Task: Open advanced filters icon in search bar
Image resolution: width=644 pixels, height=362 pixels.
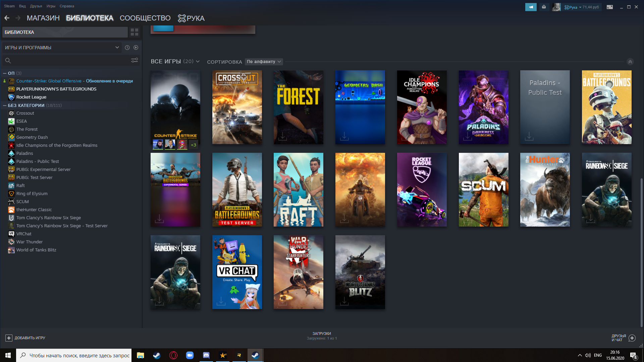Action: click(x=135, y=60)
